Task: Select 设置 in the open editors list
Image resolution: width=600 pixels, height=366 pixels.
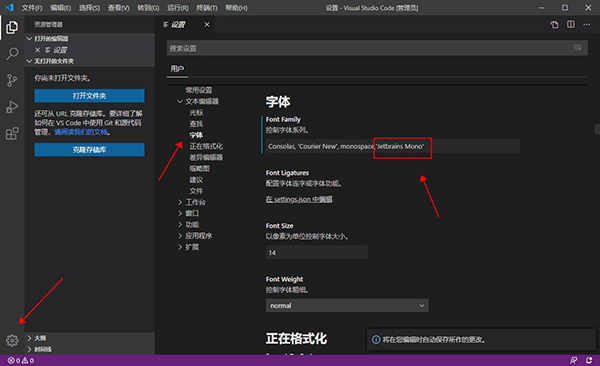Action: (x=60, y=50)
